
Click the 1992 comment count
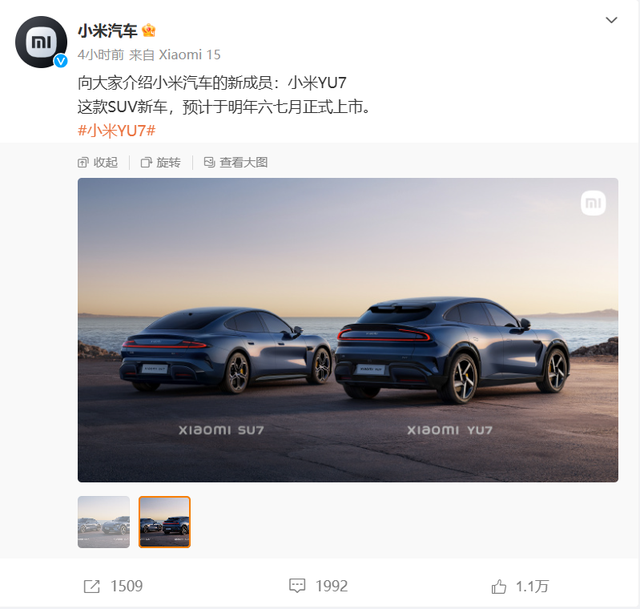coord(331,586)
